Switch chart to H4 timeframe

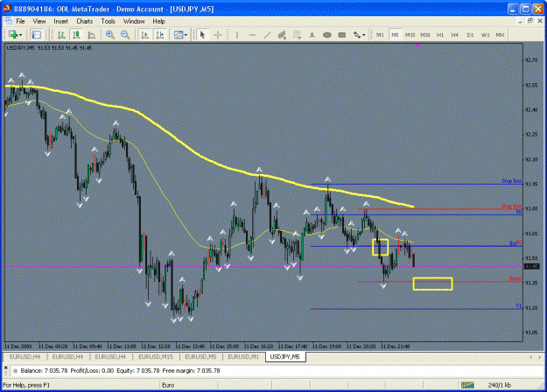pos(454,34)
